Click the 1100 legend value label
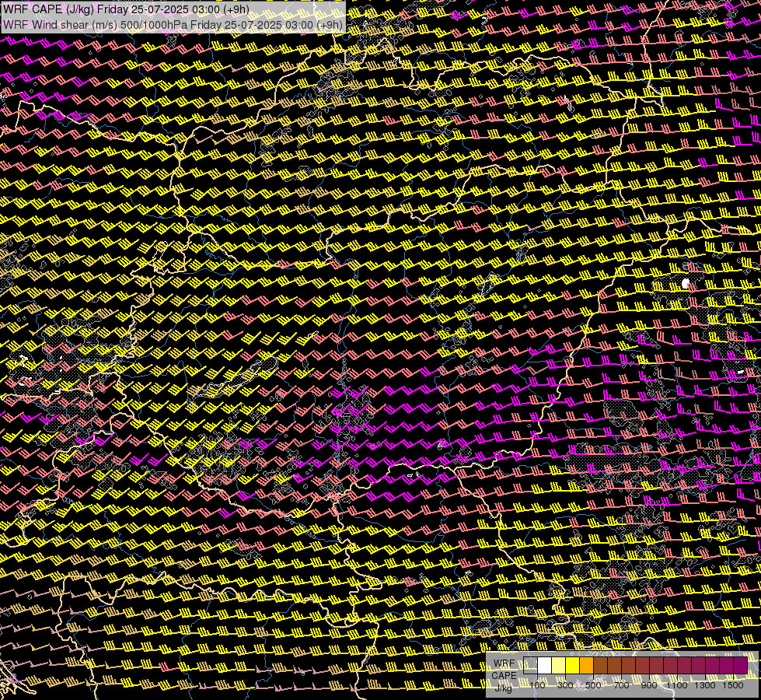This screenshot has height=700, width=761. pyautogui.click(x=676, y=685)
